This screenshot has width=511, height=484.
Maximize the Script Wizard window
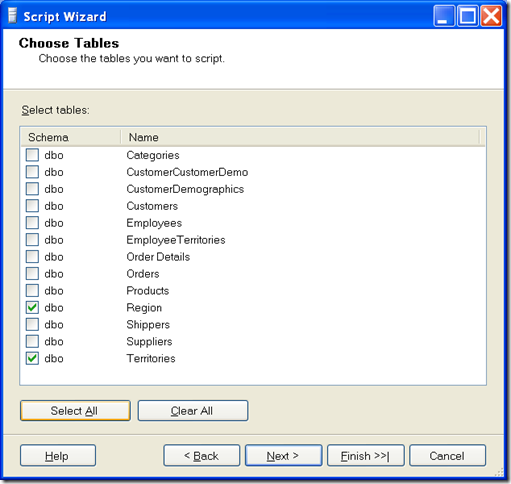[x=468, y=16]
